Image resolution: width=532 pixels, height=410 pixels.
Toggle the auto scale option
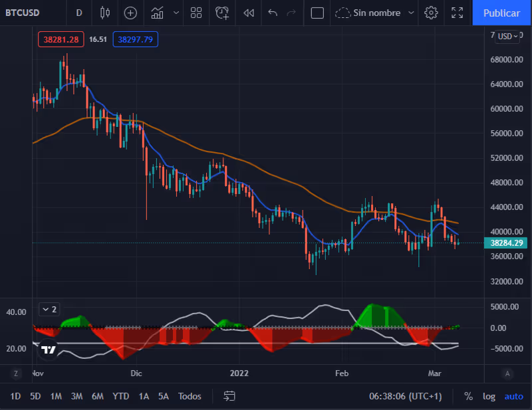coord(513,396)
